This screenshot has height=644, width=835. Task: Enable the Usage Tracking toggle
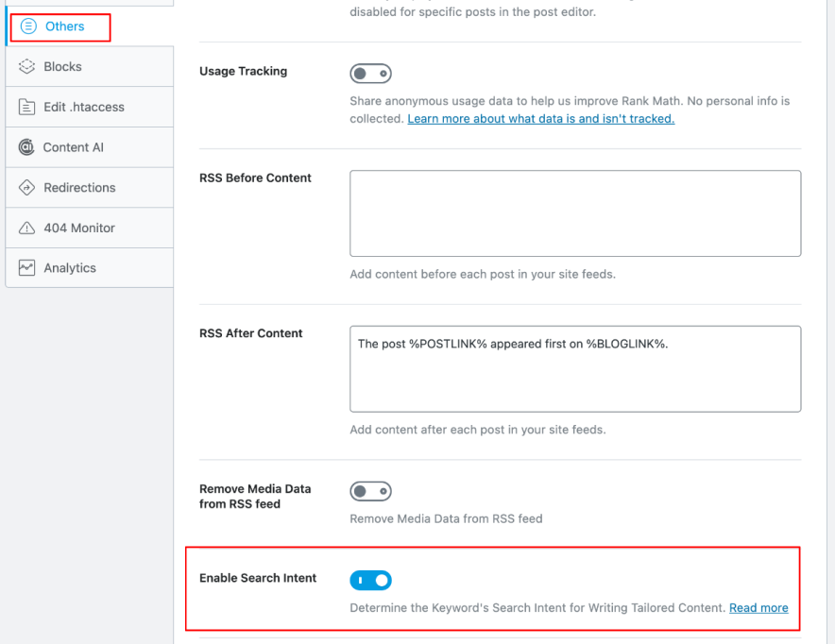(370, 73)
